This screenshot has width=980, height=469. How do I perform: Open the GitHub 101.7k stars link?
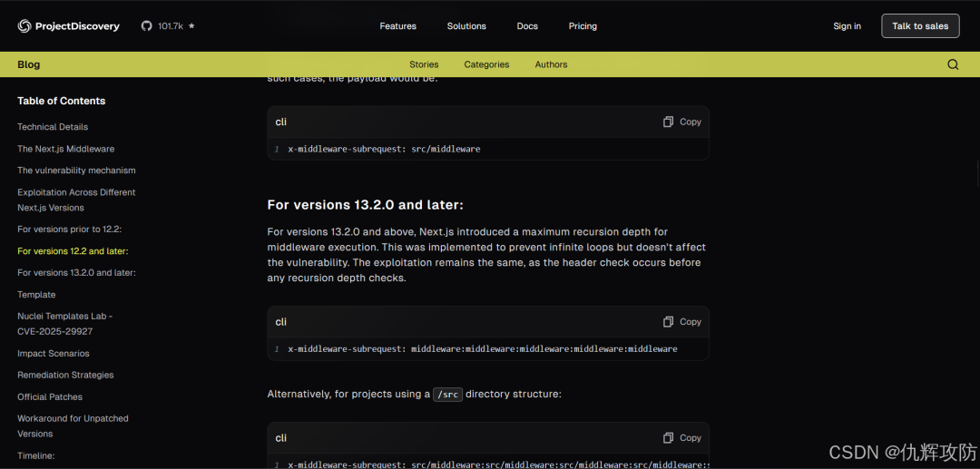tap(168, 26)
